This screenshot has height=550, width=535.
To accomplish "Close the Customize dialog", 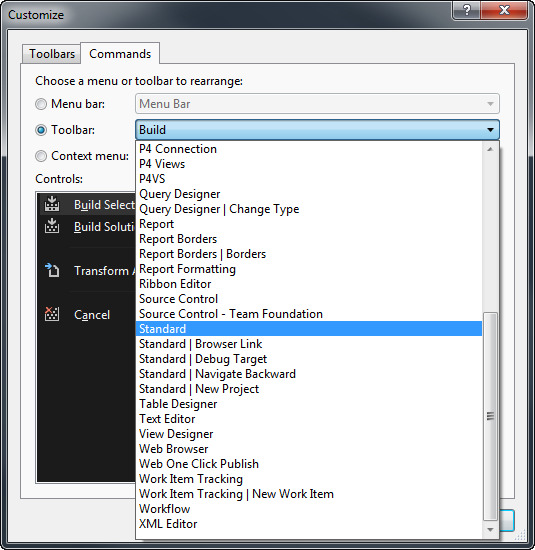I will (504, 10).
